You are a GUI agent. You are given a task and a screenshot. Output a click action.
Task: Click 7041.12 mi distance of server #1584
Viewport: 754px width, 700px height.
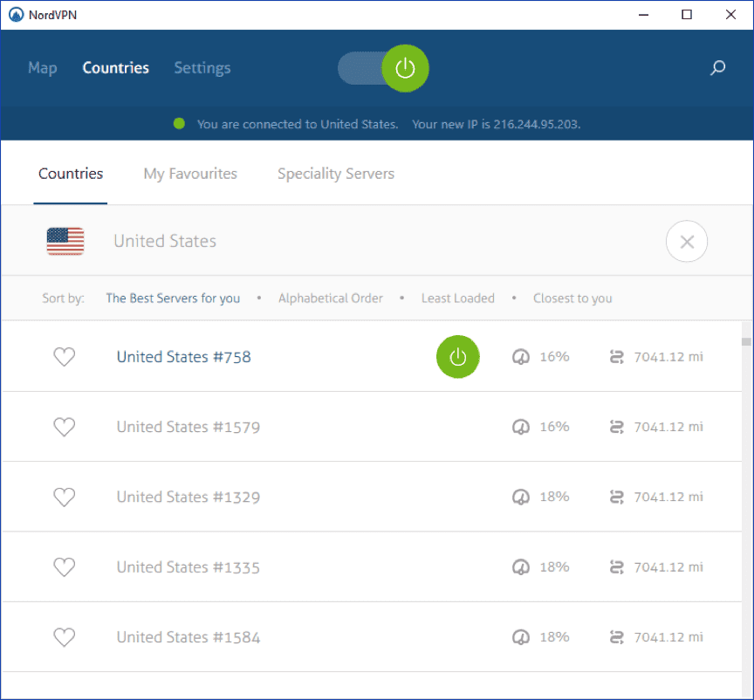coord(668,637)
